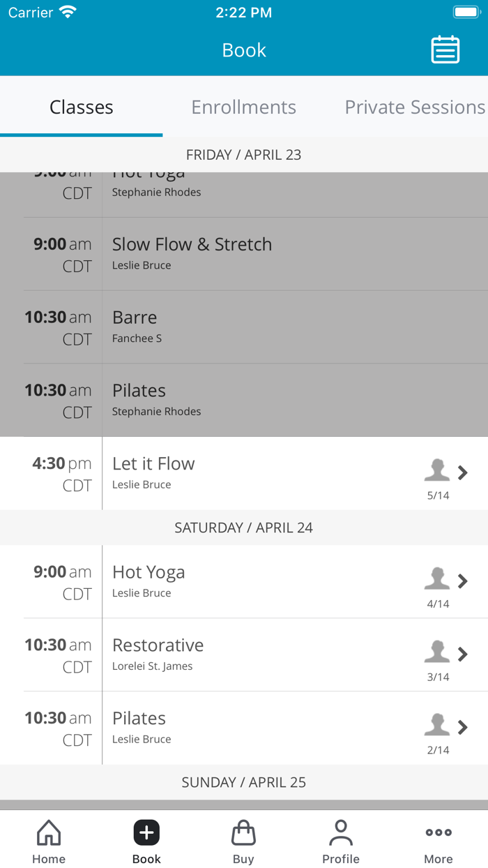Tap the attendee icon for Saturday Hot Yoga

pyautogui.click(x=437, y=579)
